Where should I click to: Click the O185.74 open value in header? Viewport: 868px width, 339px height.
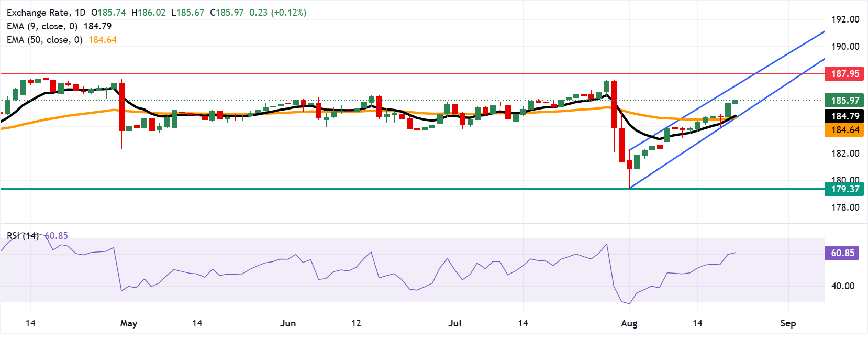(108, 13)
